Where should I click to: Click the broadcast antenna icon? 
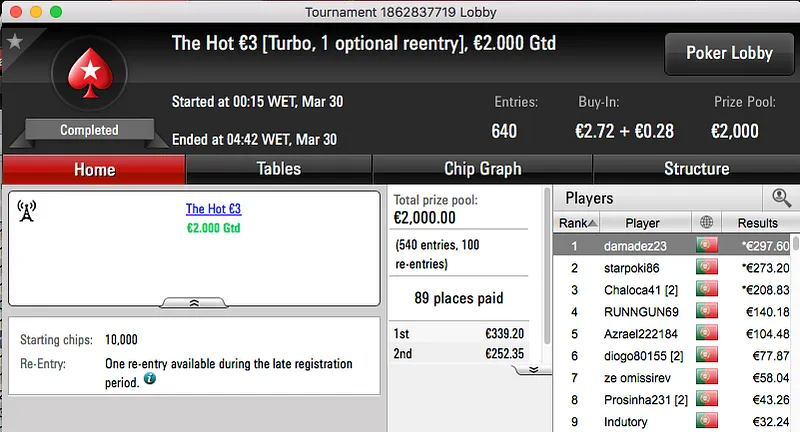(x=28, y=211)
